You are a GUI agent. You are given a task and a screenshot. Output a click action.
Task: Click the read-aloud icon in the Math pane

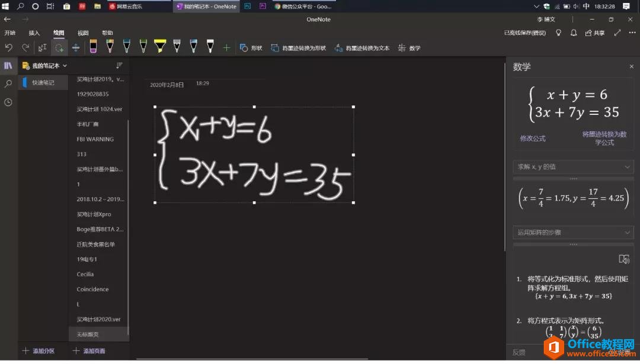[x=625, y=259]
